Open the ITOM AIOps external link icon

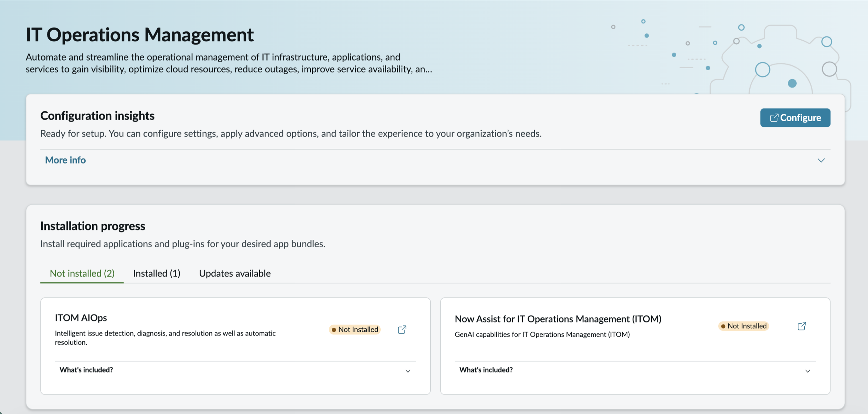click(402, 330)
